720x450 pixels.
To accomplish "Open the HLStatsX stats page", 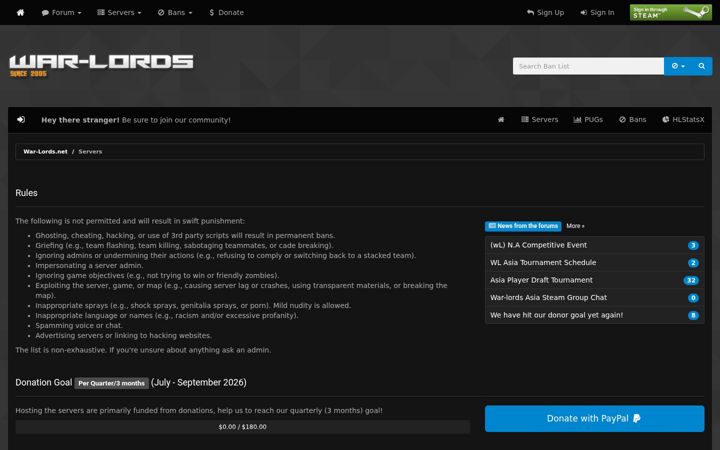I will pyautogui.click(x=683, y=119).
